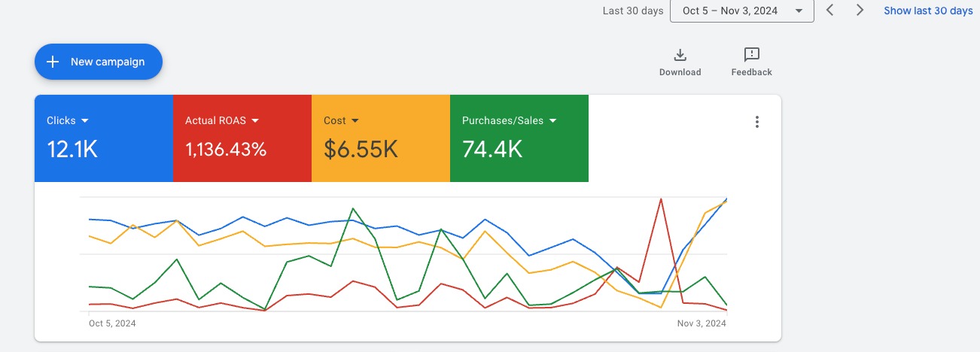Click the Nov 3, 2024 axis label
This screenshot has width=980, height=352.
coord(702,323)
